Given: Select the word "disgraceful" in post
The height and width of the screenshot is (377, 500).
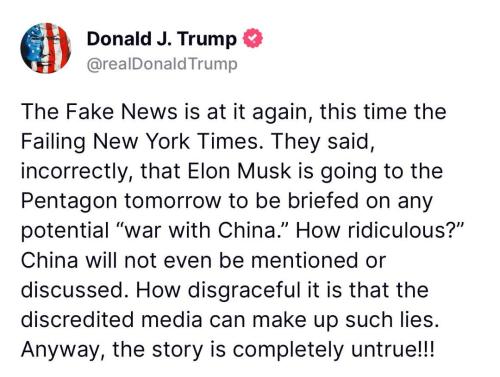Looking at the screenshot, I should (x=244, y=290).
